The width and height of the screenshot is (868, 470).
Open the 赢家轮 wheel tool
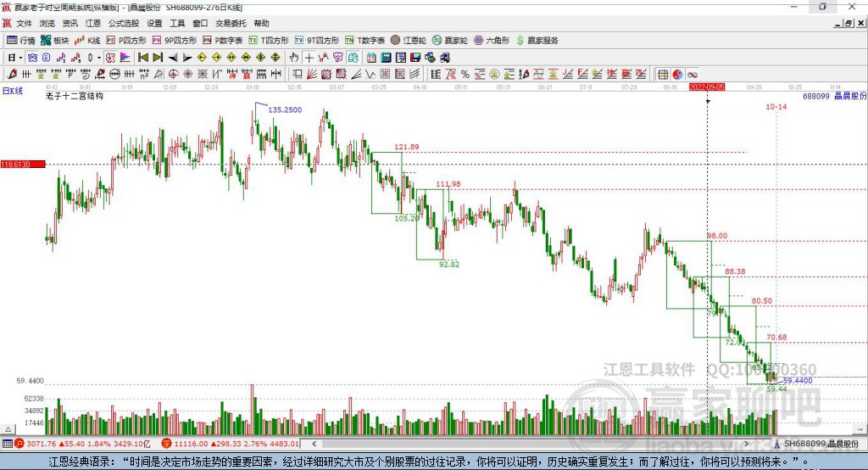(450, 41)
